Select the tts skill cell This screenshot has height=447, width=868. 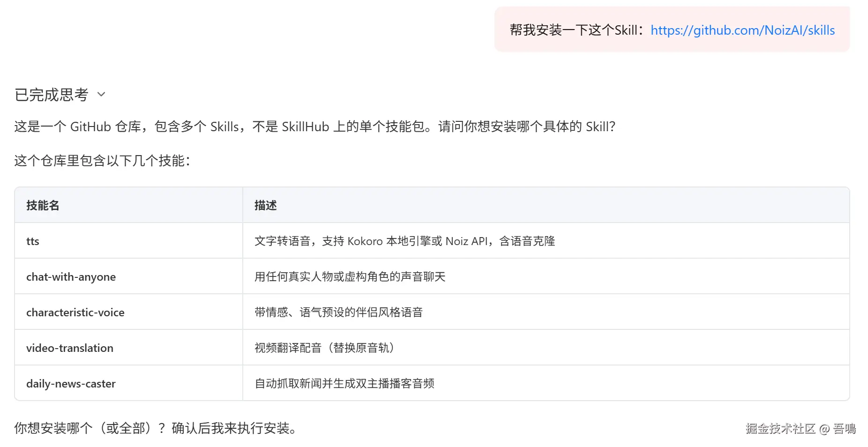(x=33, y=241)
